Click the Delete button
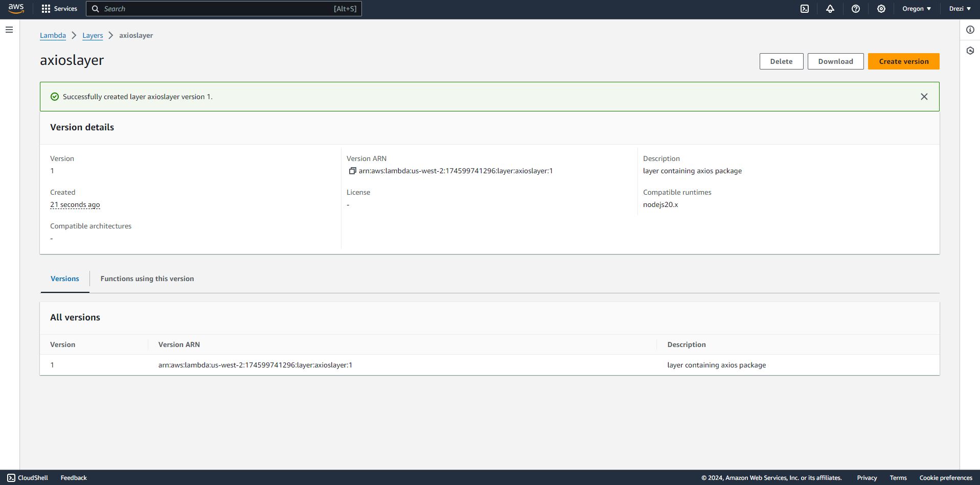The image size is (980, 485). click(782, 61)
